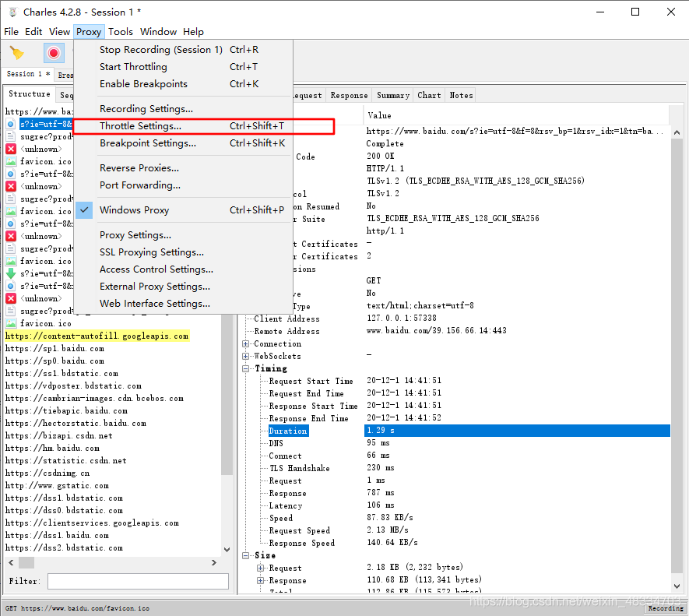
Task: Choose Throttle Settings from Proxy menu
Action: click(x=184, y=126)
